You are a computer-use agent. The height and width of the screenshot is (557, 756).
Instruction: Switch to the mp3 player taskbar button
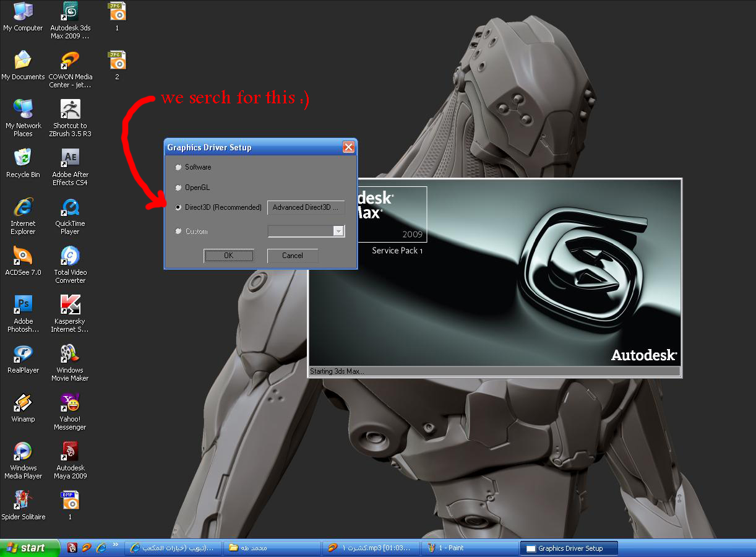tap(370, 548)
